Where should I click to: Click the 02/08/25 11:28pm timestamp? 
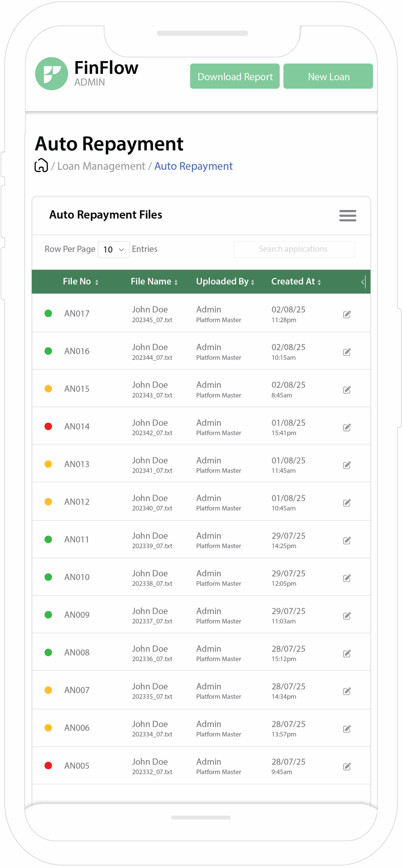click(288, 314)
